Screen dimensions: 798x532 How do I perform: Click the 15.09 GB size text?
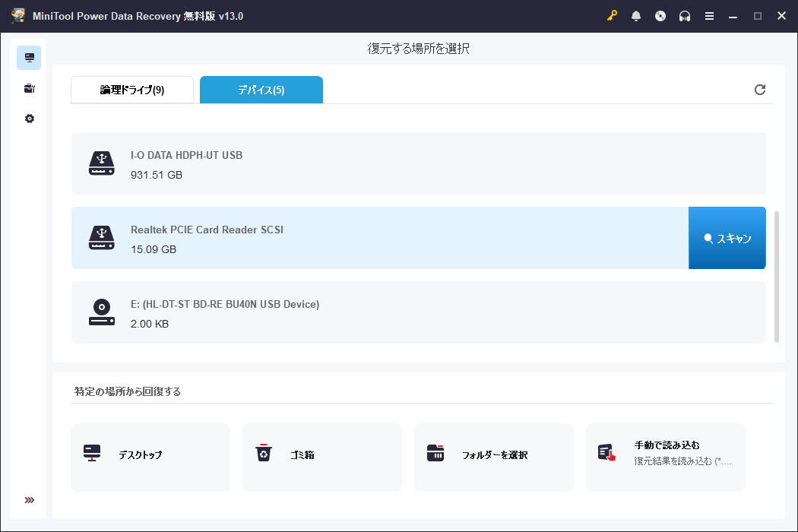[x=154, y=249]
